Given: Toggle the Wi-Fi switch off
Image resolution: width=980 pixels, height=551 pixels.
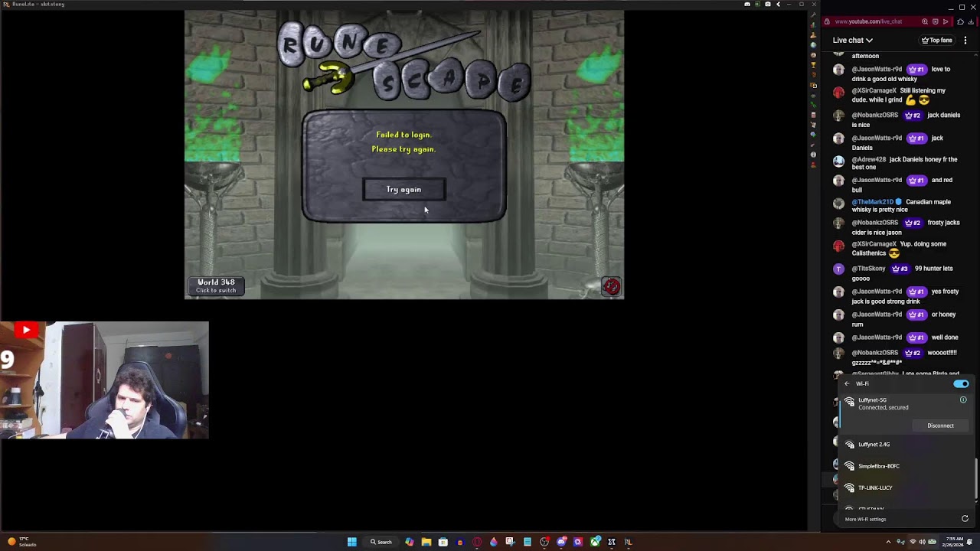Looking at the screenshot, I should [961, 383].
